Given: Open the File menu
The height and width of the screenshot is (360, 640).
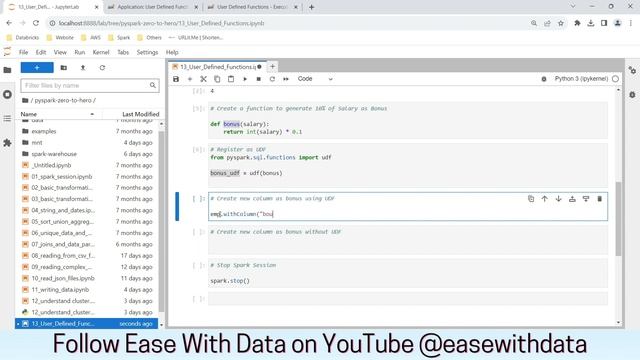Looking at the screenshot, I should pos(23,52).
